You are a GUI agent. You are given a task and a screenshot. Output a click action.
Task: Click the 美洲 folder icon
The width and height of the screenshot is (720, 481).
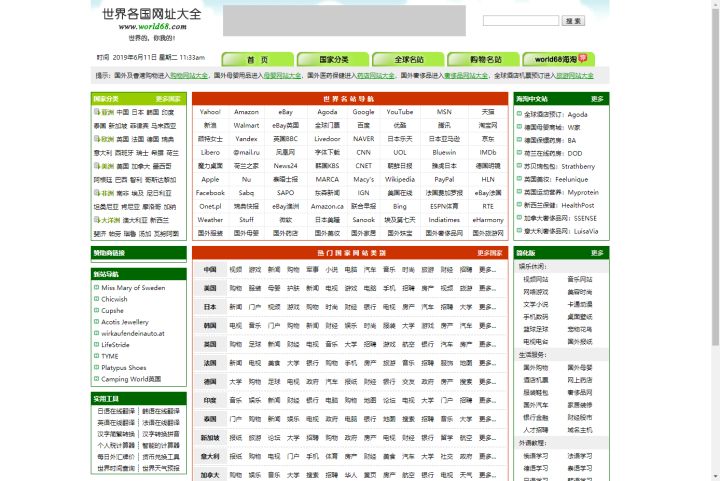click(x=97, y=166)
